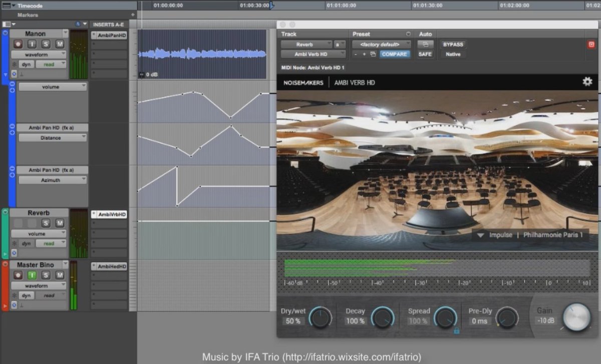Expand the Reverb track automation lanes

(x=6, y=254)
